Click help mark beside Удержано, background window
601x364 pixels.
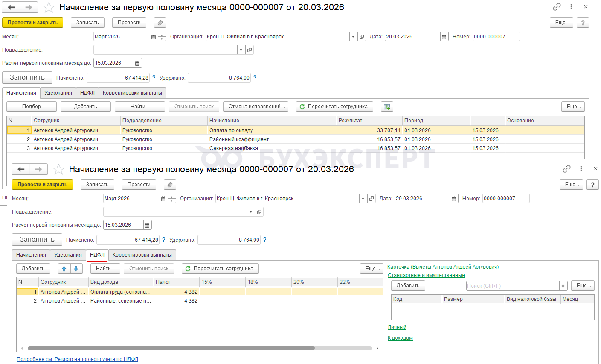pos(255,78)
